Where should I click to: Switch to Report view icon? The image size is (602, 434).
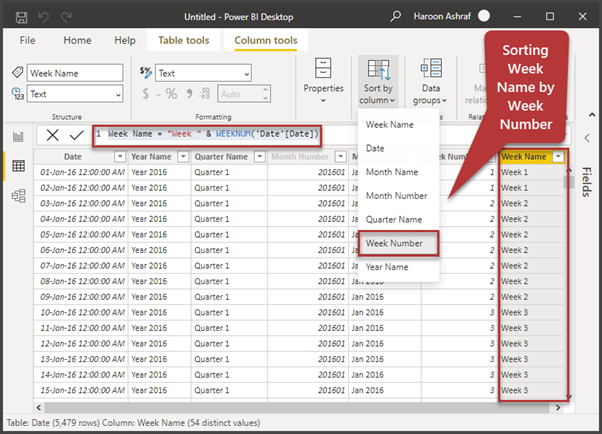(18, 137)
